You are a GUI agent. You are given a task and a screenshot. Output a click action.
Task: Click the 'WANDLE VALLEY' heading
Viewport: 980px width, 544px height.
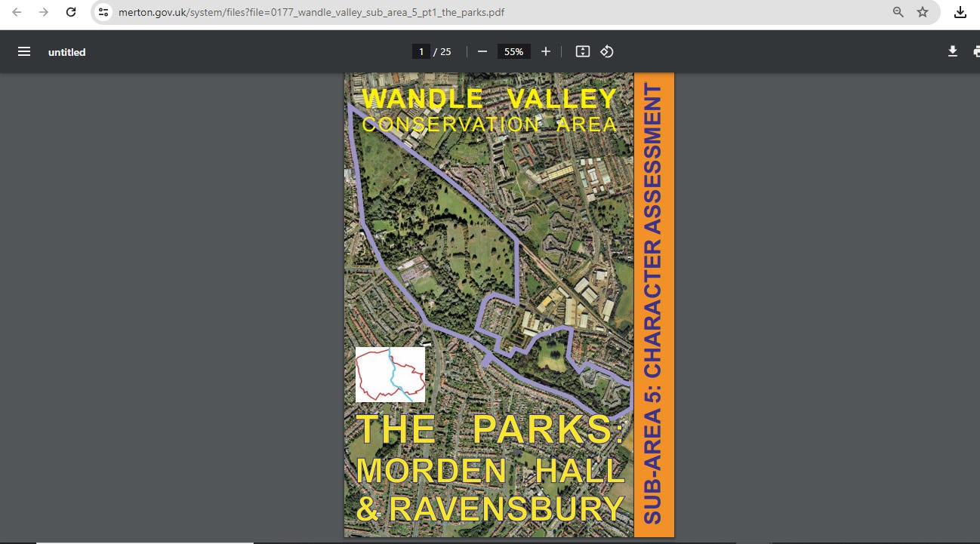489,99
